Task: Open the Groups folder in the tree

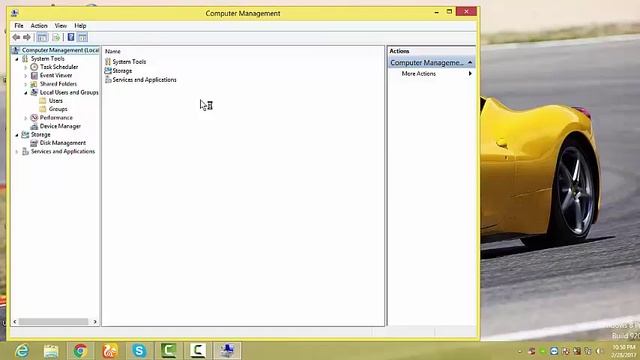Action: (58, 109)
